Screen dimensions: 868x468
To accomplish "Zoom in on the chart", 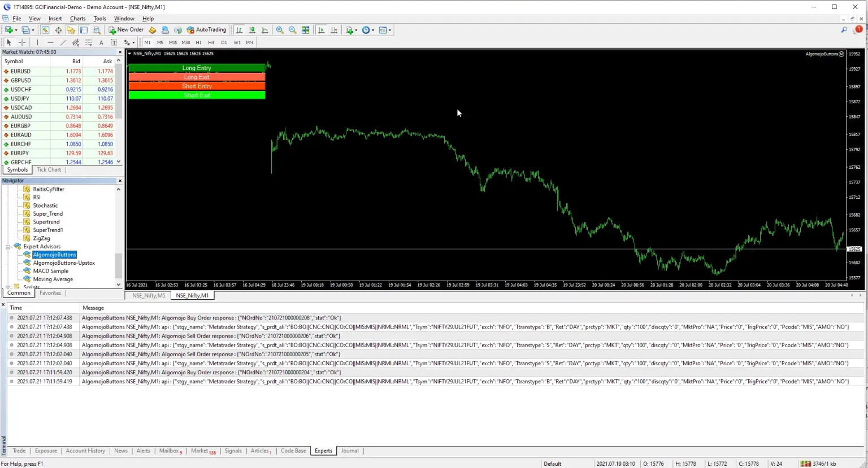I will [280, 30].
